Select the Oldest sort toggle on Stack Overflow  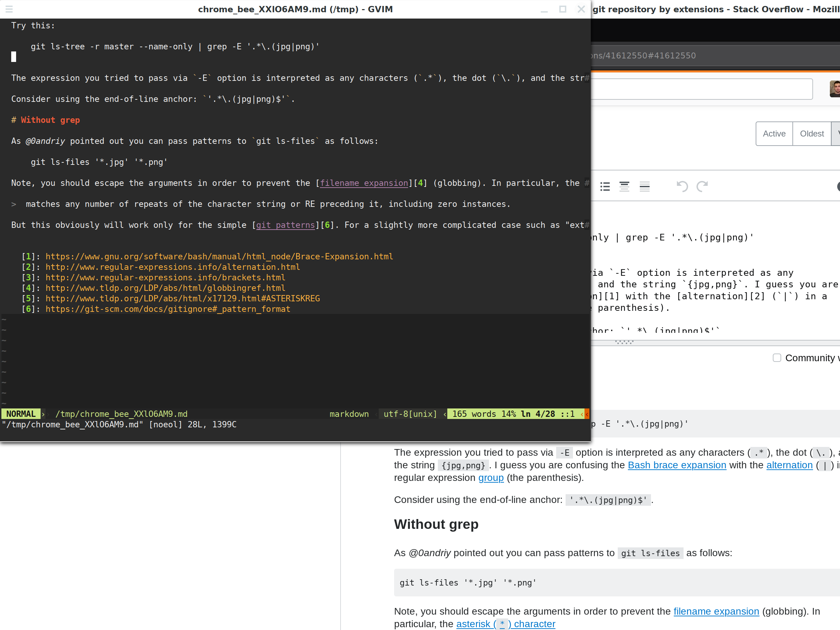[810, 133]
